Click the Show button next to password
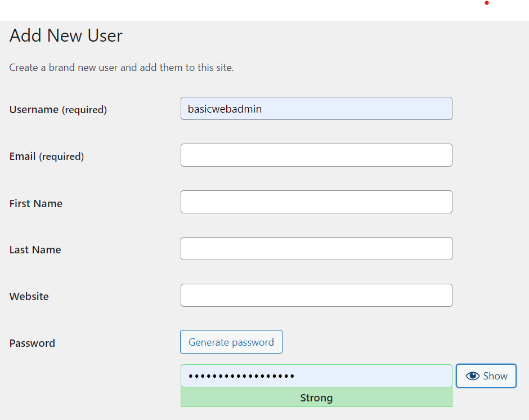The width and height of the screenshot is (529, 420). (486, 376)
